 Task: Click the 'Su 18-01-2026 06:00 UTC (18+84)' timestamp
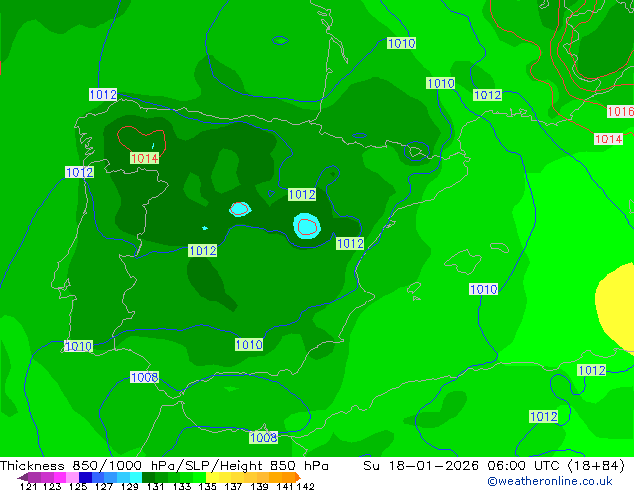pos(494,466)
